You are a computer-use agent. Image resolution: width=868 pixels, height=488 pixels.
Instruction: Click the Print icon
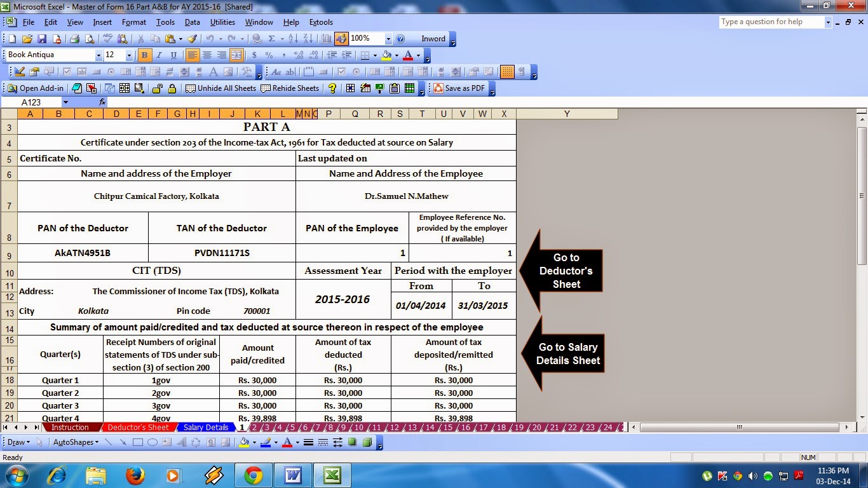pos(74,39)
